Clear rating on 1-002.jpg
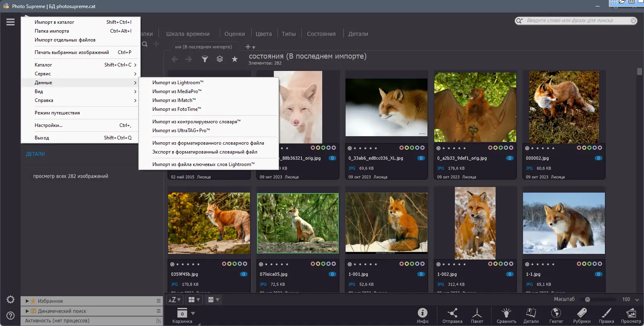The height and width of the screenshot is (326, 644). coord(438,264)
